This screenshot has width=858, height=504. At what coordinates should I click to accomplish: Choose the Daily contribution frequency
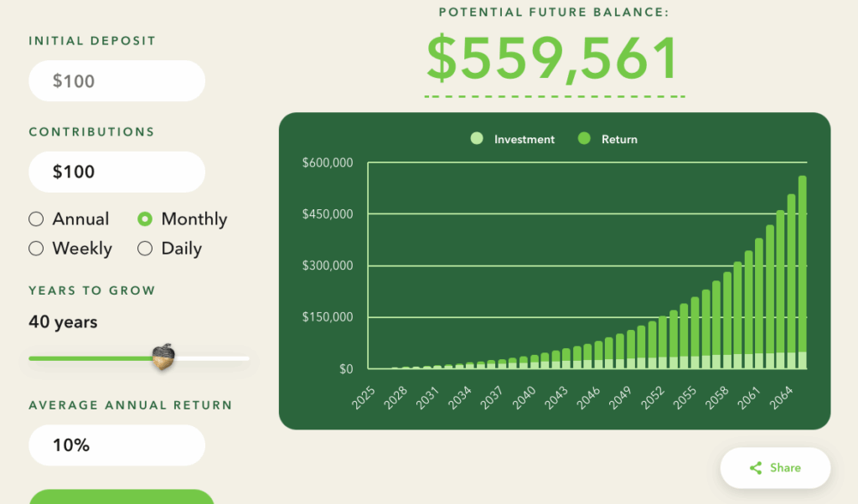[x=145, y=249]
